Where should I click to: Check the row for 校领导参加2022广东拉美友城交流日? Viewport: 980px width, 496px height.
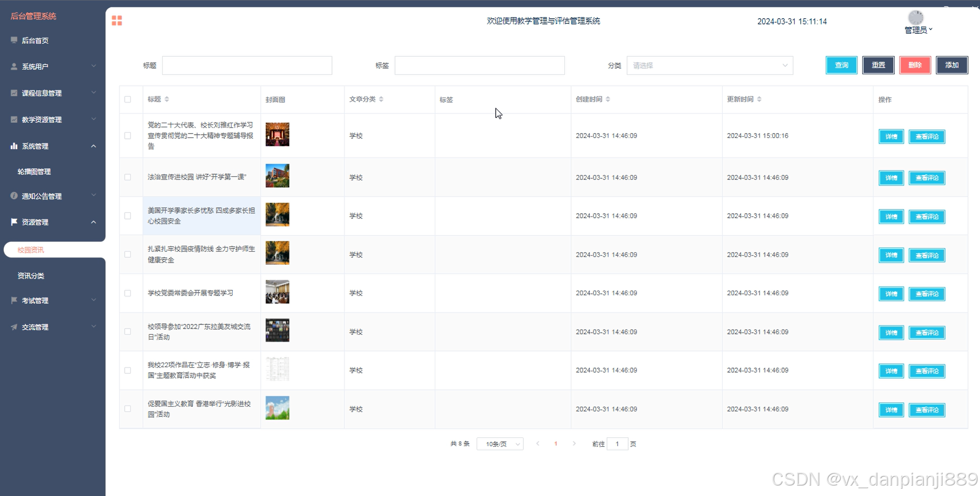128,332
